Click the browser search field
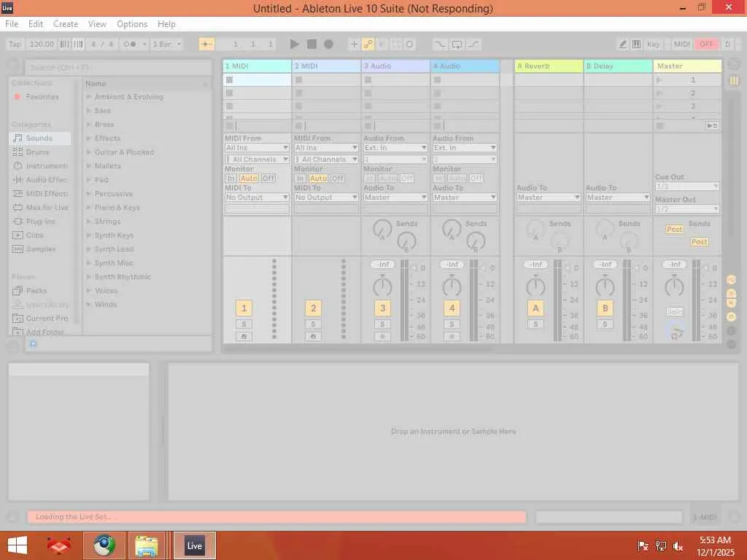The image size is (747, 560). tap(119, 68)
